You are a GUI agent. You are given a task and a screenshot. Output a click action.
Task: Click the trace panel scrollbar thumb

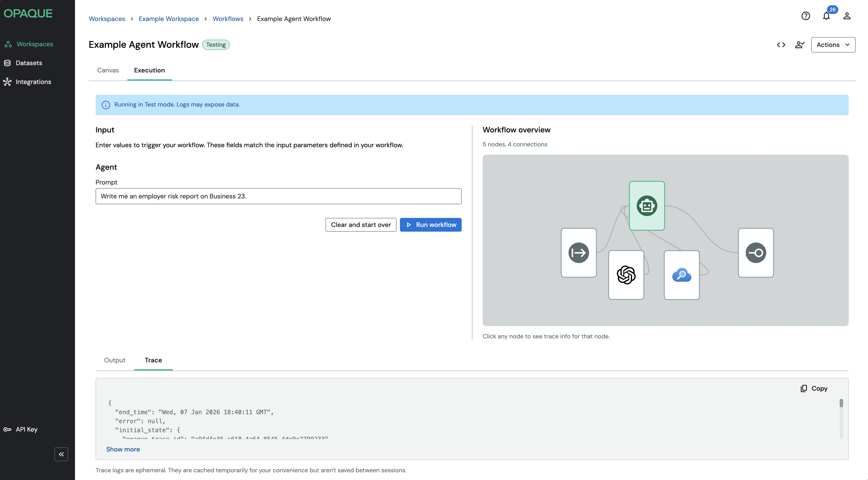(841, 403)
